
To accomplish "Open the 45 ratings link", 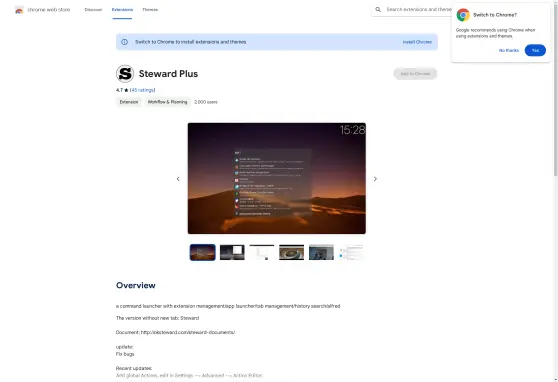I will point(143,90).
